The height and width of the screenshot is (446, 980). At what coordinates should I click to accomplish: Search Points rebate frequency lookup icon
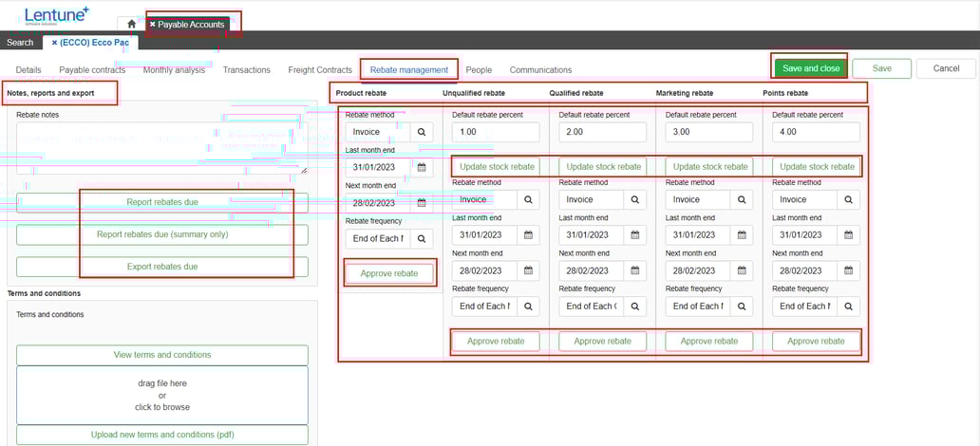[849, 307]
